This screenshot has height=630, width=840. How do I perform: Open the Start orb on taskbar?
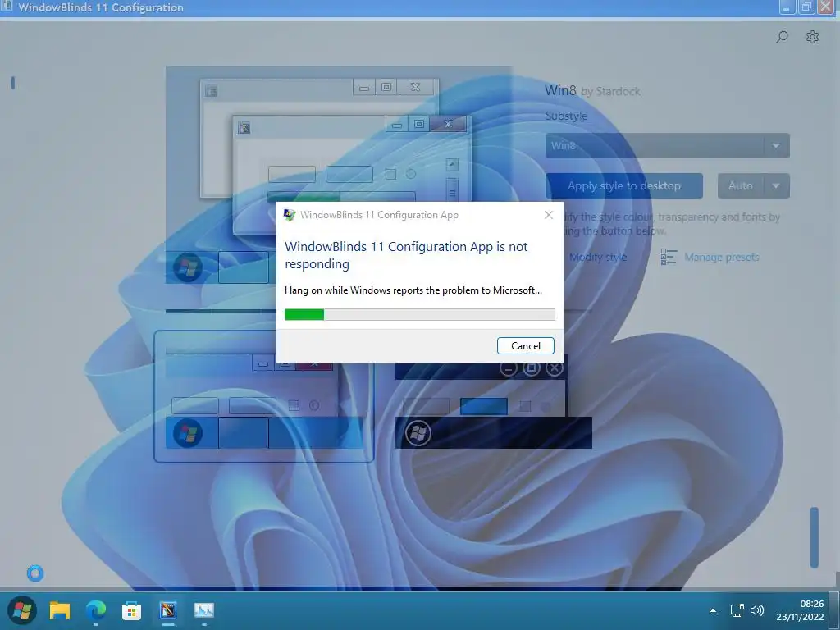click(x=22, y=609)
